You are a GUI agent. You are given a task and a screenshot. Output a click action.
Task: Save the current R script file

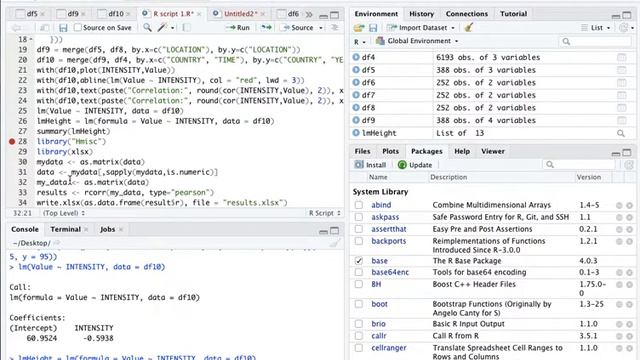(63, 28)
